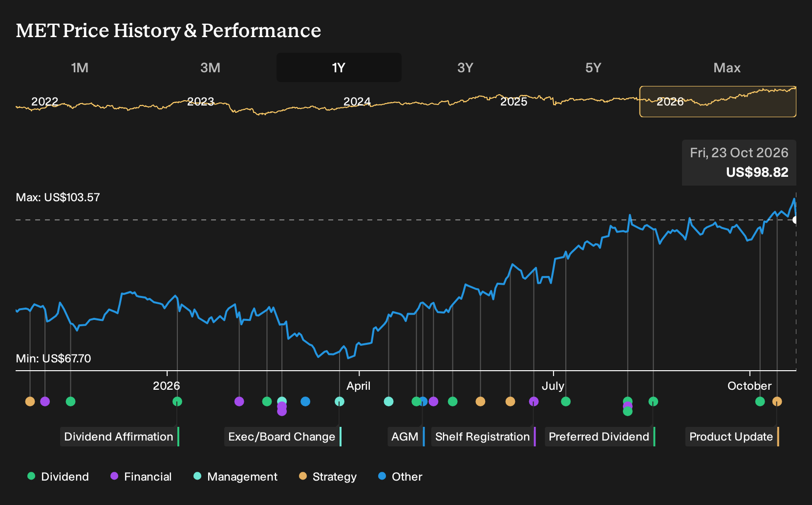Click the 2024 label in overview chart

click(x=357, y=102)
